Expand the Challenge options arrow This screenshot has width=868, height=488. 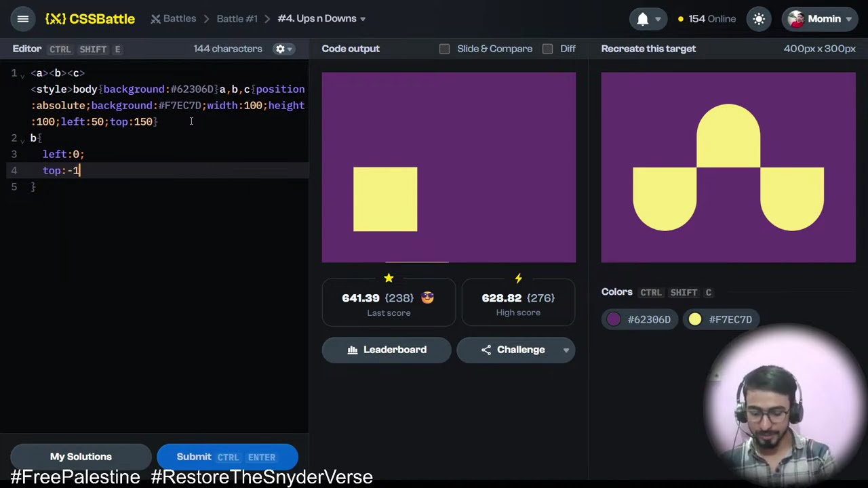click(x=566, y=350)
